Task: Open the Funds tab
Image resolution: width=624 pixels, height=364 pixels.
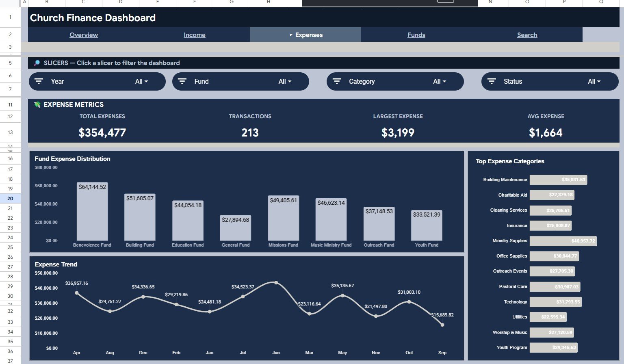Action: tap(416, 35)
